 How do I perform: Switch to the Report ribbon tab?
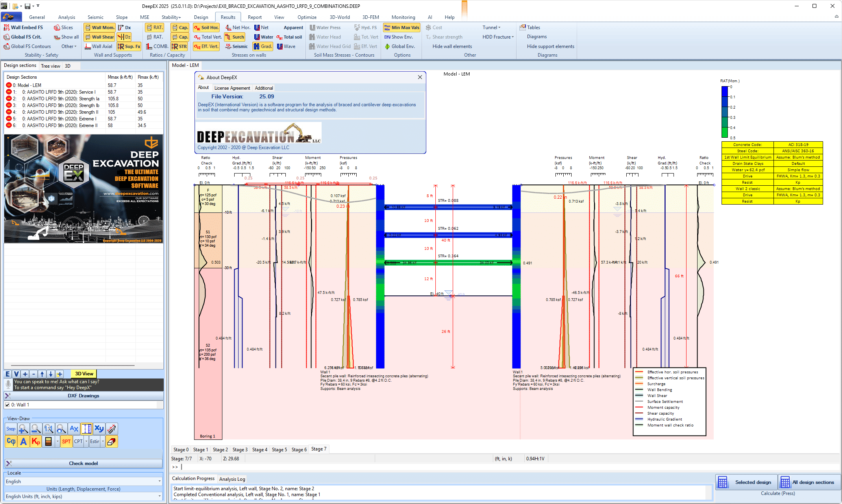point(254,17)
